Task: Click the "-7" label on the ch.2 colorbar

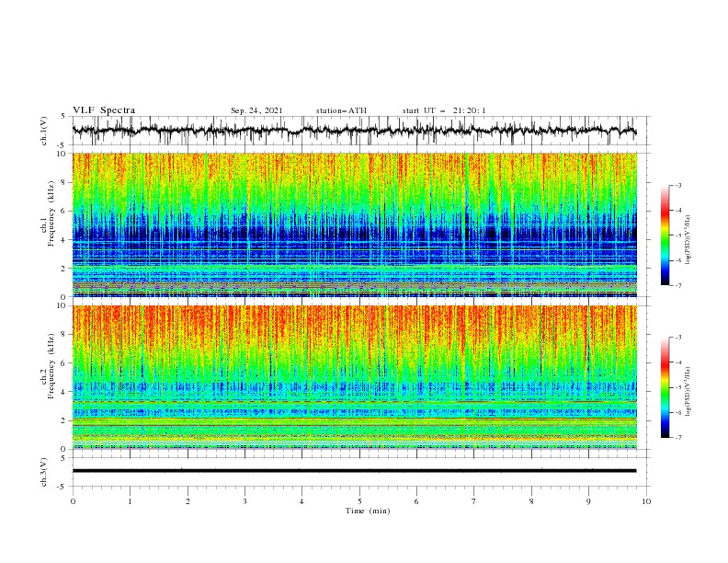Action: [x=677, y=438]
